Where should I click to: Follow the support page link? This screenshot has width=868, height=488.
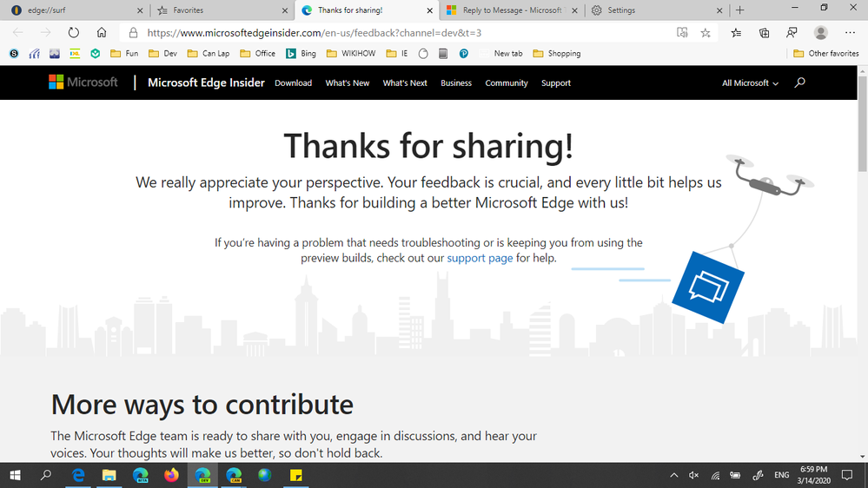click(480, 258)
